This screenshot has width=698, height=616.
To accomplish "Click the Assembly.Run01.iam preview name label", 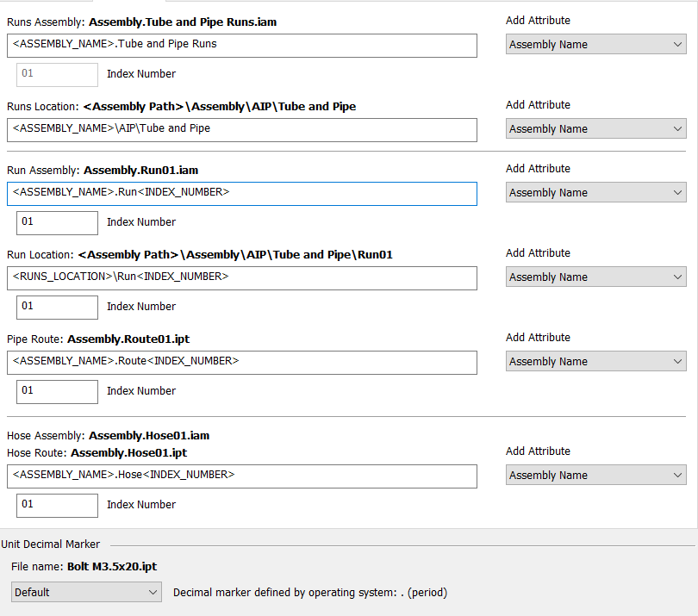I will [x=140, y=171].
